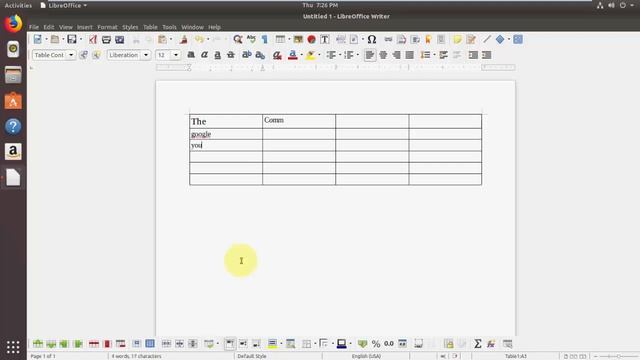Click Clear Direct Formatting icon
640x360 pixels.
click(277, 55)
